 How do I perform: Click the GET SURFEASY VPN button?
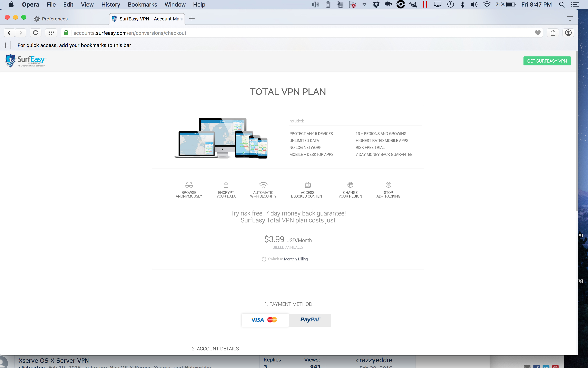[x=547, y=61]
